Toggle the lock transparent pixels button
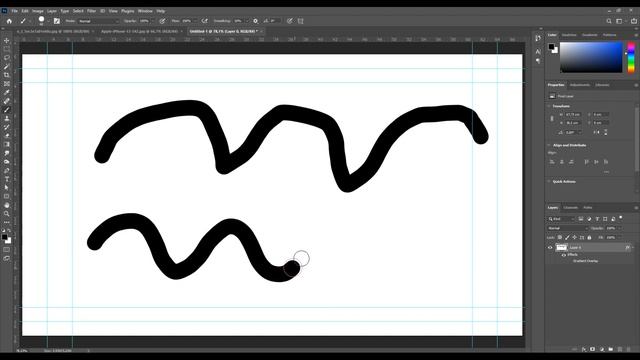This screenshot has width=640, height=360. pos(560,237)
